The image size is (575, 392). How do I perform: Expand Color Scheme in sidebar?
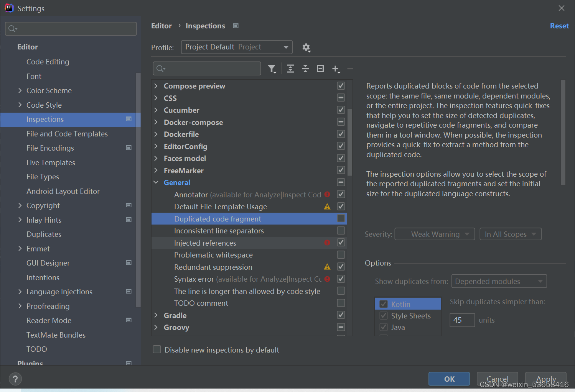tap(20, 90)
